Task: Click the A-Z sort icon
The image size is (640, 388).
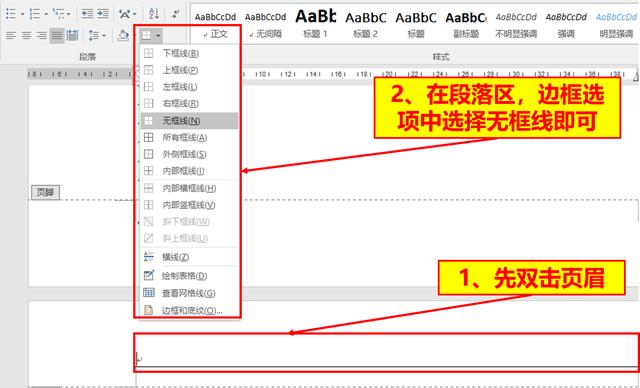Action: pyautogui.click(x=154, y=14)
